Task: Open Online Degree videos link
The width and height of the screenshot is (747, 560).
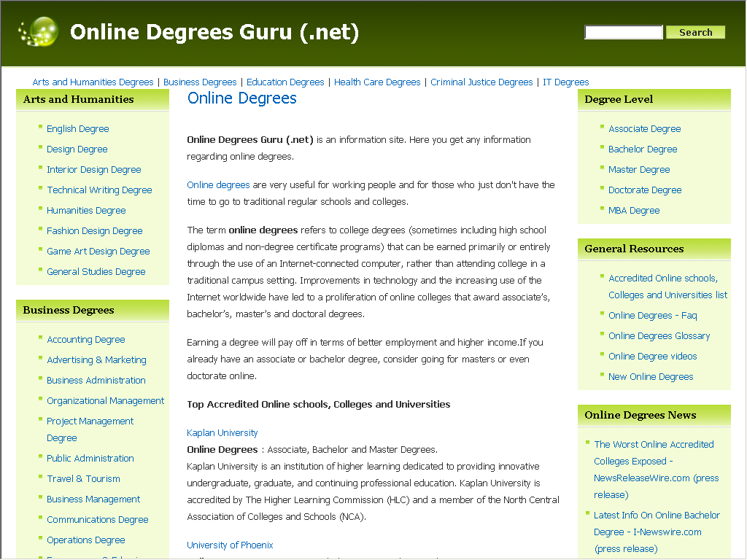Action: pos(653,357)
